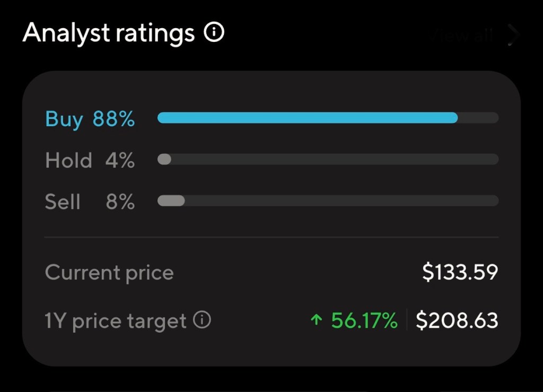
Task: Select the $133.59 current price value
Action: coord(460,273)
